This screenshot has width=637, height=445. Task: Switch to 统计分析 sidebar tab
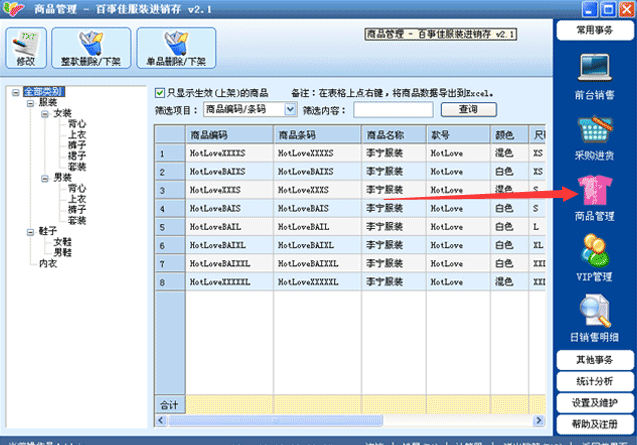595,381
